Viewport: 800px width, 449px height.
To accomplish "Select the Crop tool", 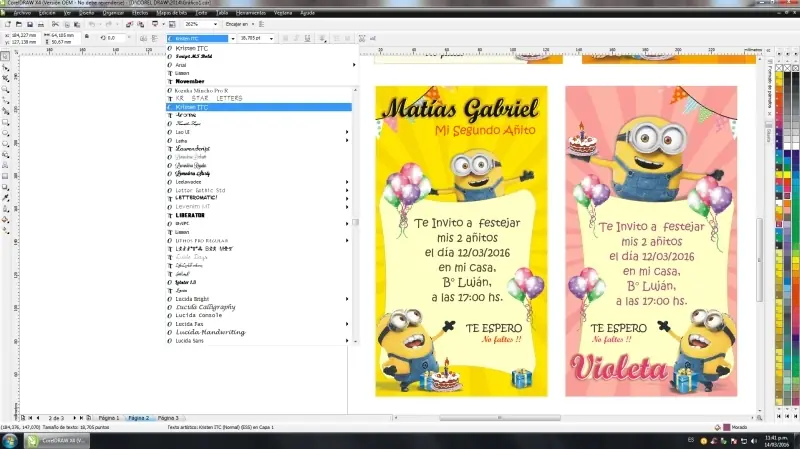I will tap(6, 79).
